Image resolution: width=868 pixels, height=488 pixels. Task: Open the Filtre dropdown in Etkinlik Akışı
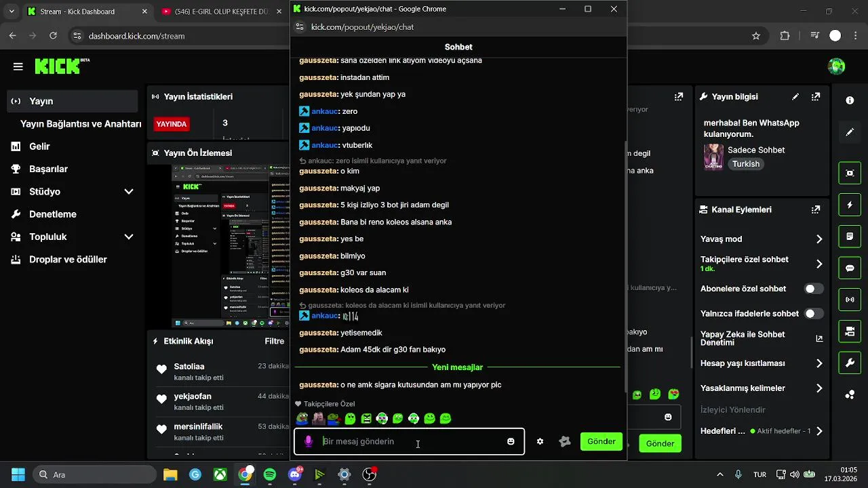pyautogui.click(x=275, y=341)
